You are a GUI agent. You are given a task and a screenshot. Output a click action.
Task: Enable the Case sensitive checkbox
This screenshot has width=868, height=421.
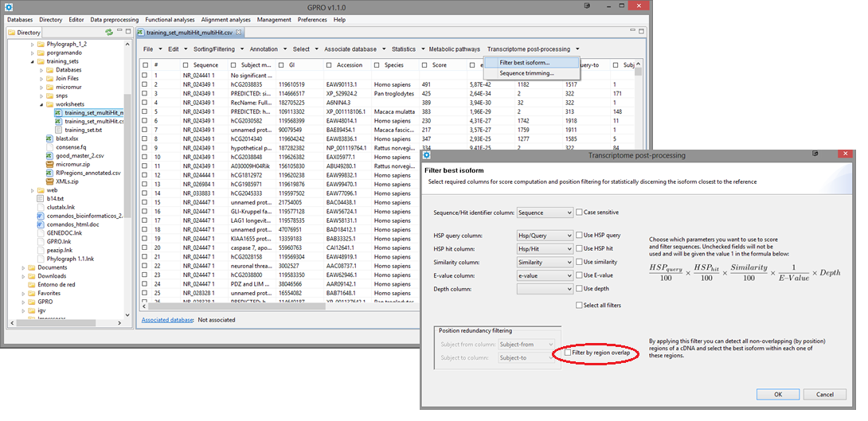click(x=580, y=212)
